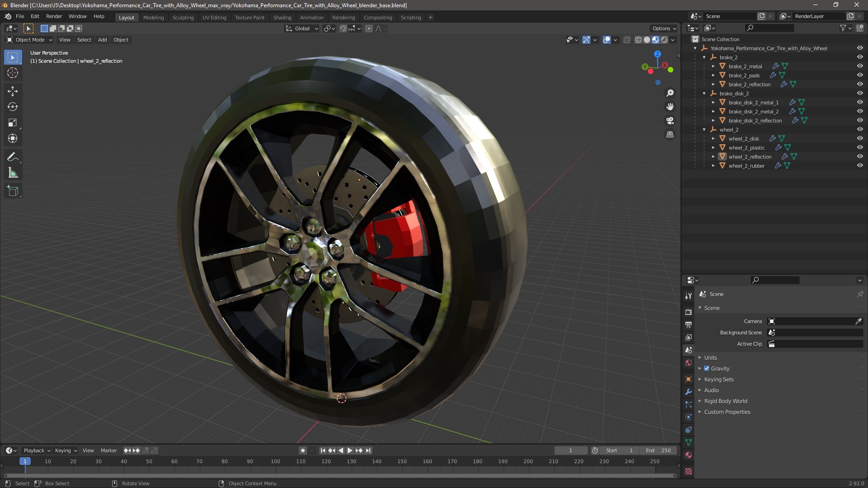Open the Output properties tab
The height and width of the screenshot is (488, 868).
coord(689,325)
